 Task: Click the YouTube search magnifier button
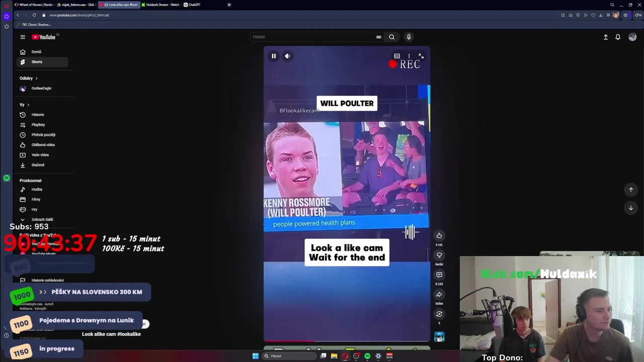(391, 37)
